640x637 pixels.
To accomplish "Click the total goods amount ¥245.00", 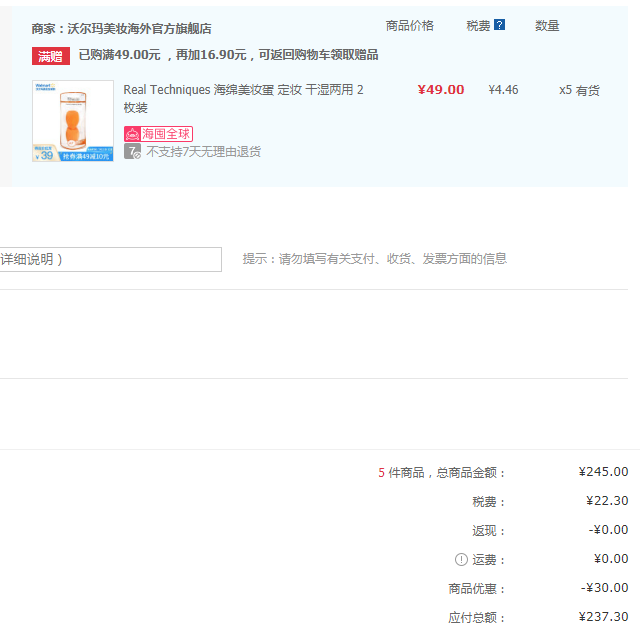I will [603, 472].
